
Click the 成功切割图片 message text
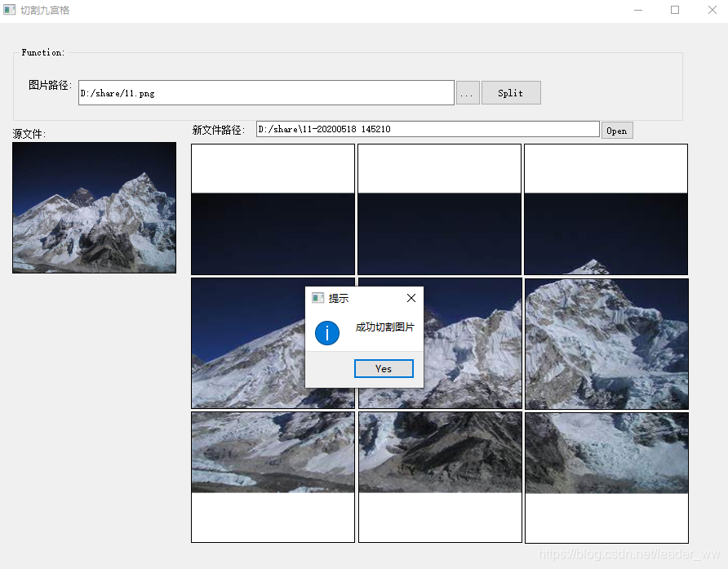tap(384, 327)
